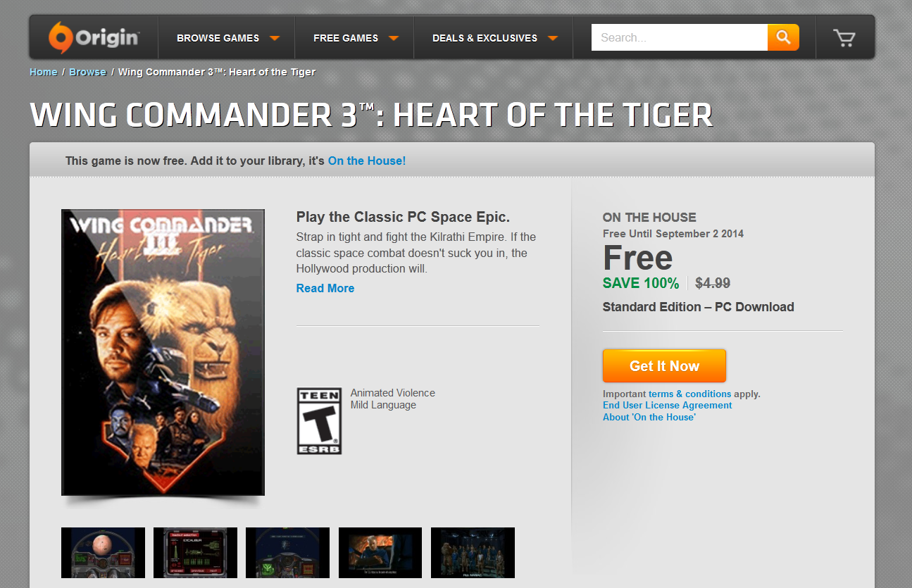Open About 'On the House' link
This screenshot has width=912, height=588.
click(649, 417)
